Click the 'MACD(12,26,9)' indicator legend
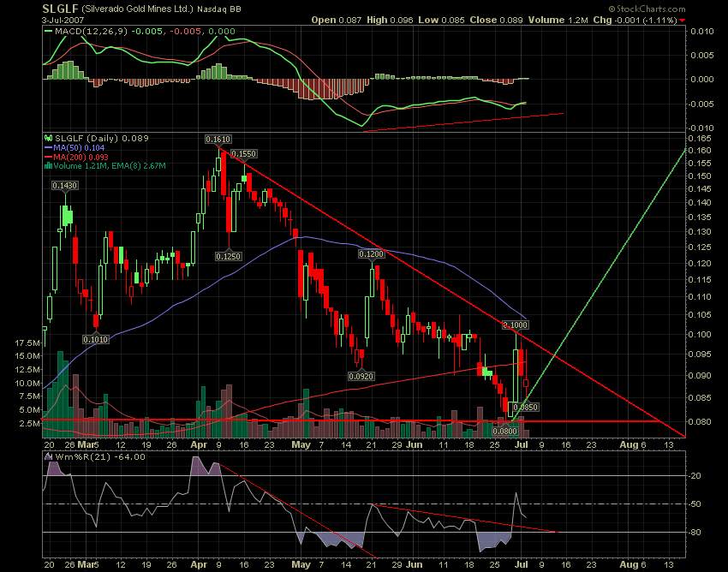 click(x=92, y=31)
